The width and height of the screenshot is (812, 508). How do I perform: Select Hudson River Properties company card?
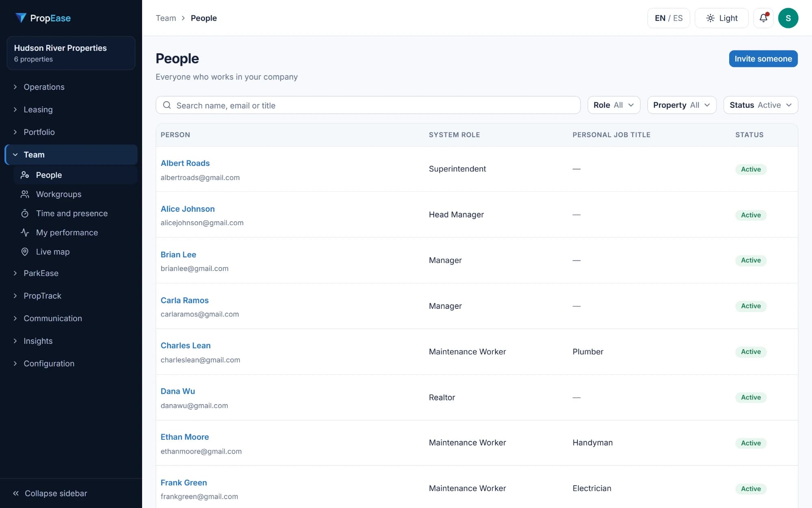pos(71,53)
